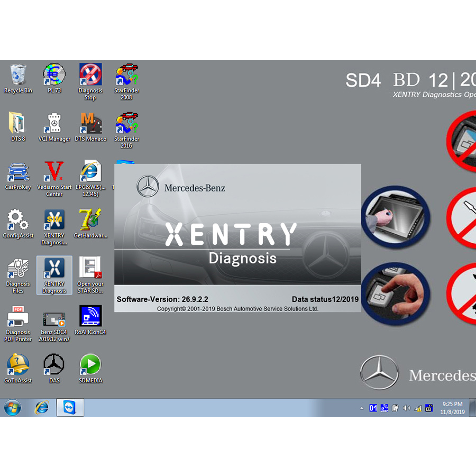Click the CarProKey desktop shortcut

(x=18, y=173)
